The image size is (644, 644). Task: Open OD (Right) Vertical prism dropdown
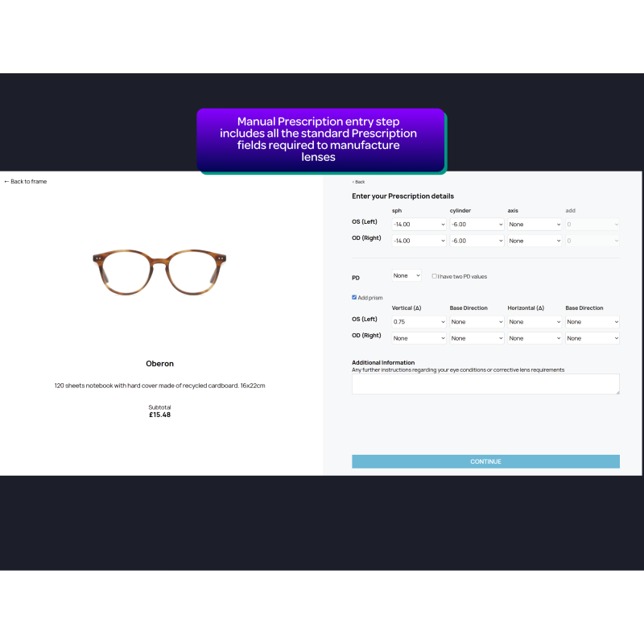(419, 338)
